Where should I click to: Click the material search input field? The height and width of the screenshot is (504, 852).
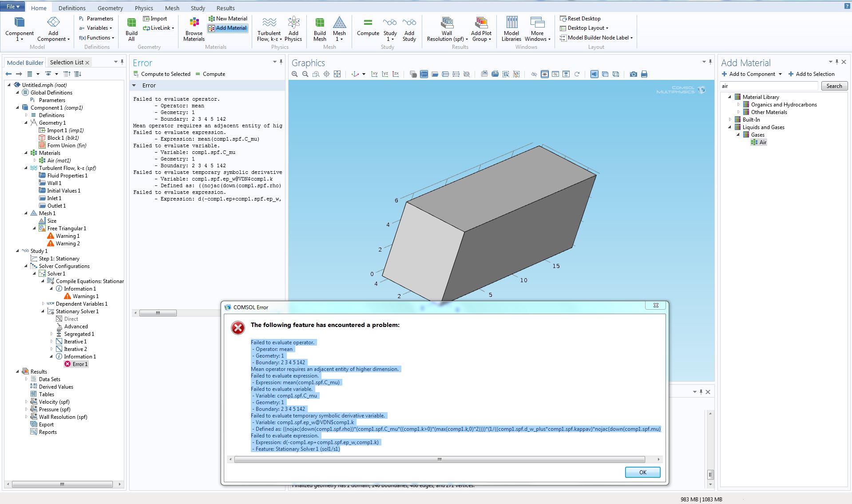pyautogui.click(x=768, y=86)
